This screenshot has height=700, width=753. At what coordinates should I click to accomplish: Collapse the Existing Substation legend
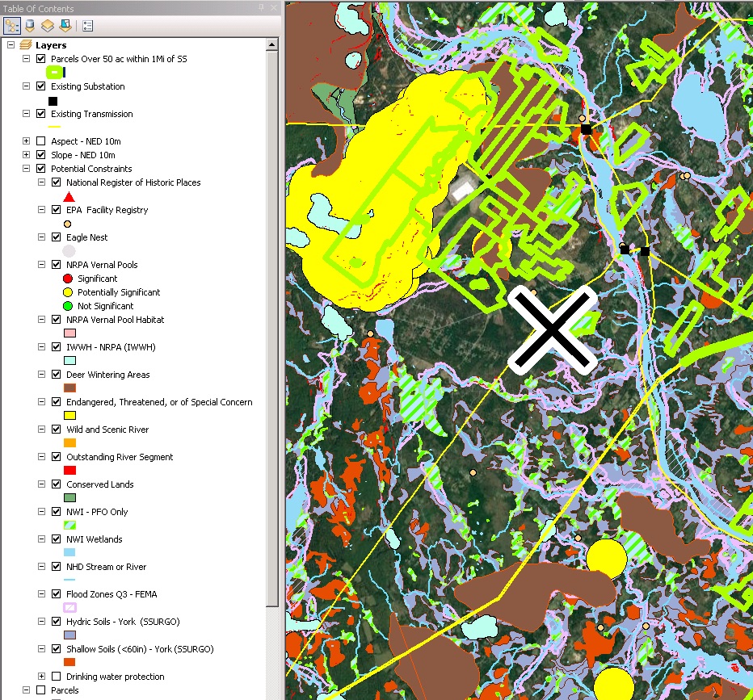pyautogui.click(x=27, y=86)
